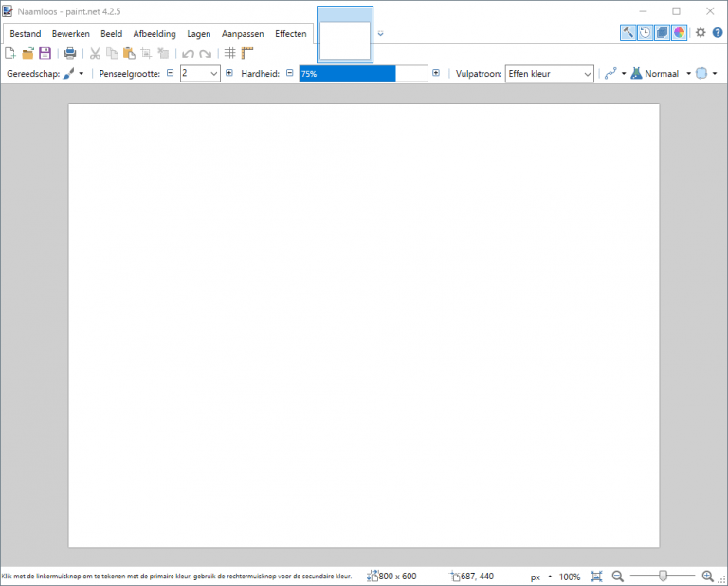This screenshot has height=586, width=728.
Task: Open the antialiasing mode dropdown
Action: click(x=615, y=73)
